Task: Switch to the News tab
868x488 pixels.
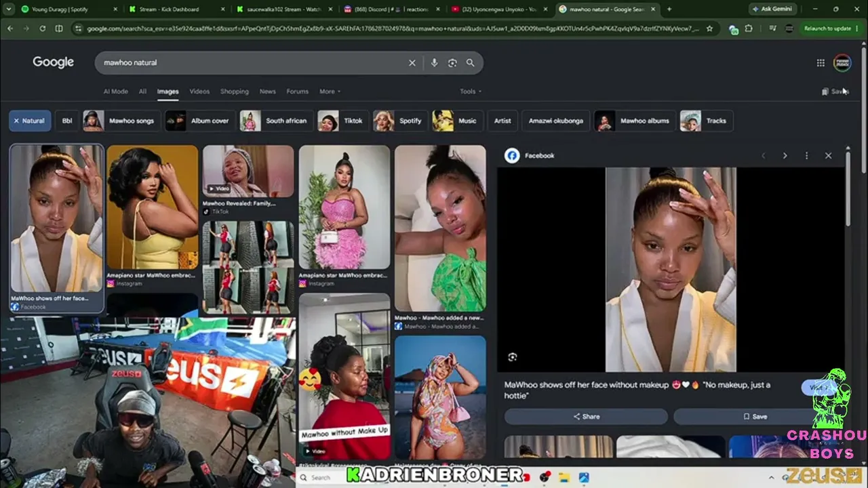Action: pos(268,91)
